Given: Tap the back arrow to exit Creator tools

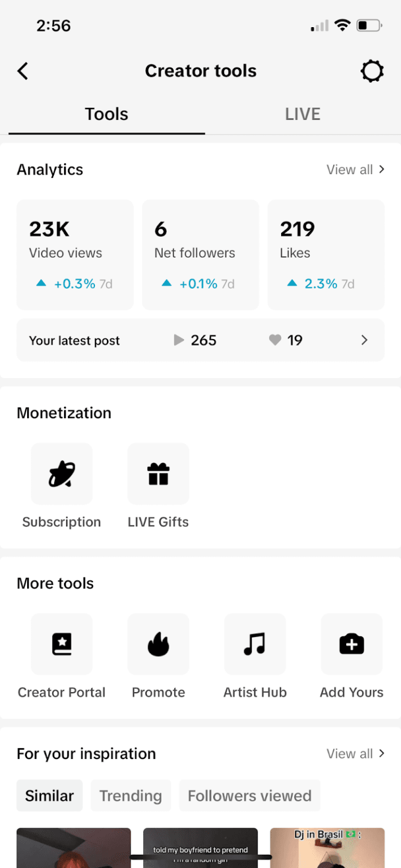Looking at the screenshot, I should tap(23, 71).
